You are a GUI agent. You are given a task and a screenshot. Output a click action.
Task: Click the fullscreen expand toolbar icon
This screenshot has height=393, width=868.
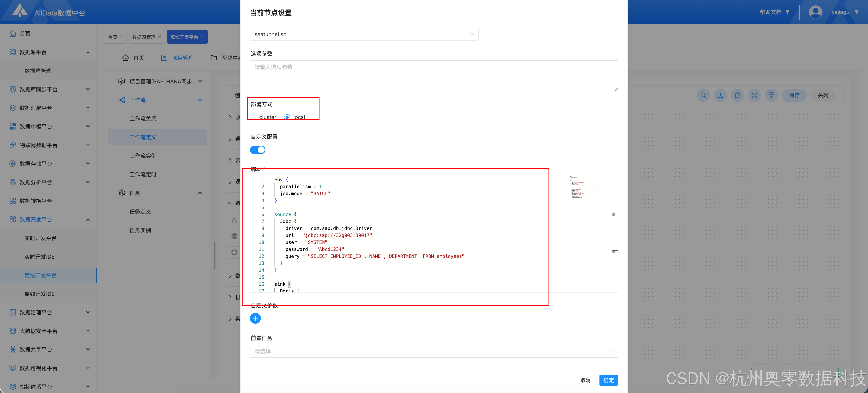pyautogui.click(x=754, y=95)
